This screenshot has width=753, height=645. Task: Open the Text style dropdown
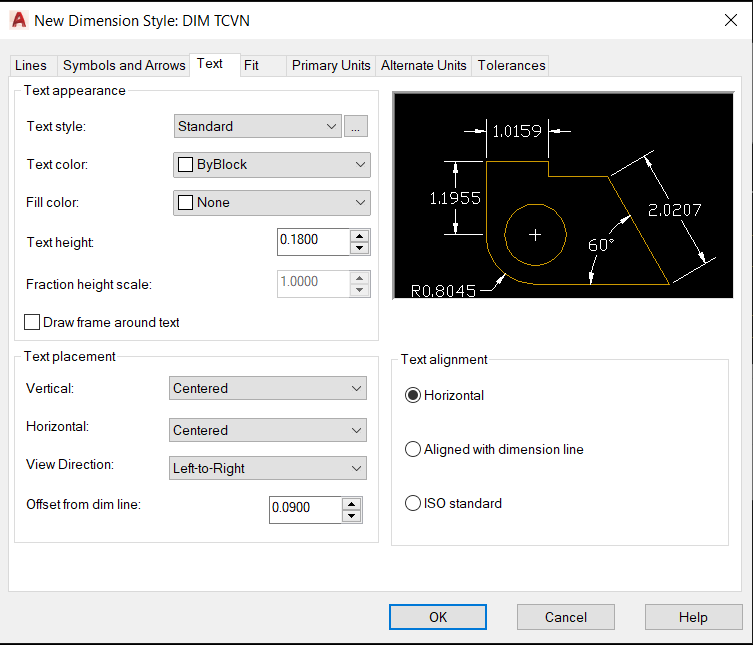(258, 126)
